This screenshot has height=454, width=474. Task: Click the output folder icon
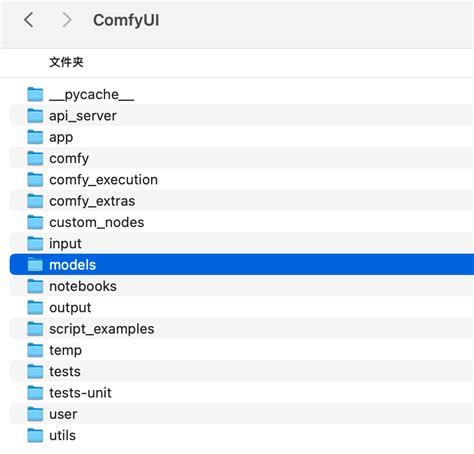pos(35,308)
